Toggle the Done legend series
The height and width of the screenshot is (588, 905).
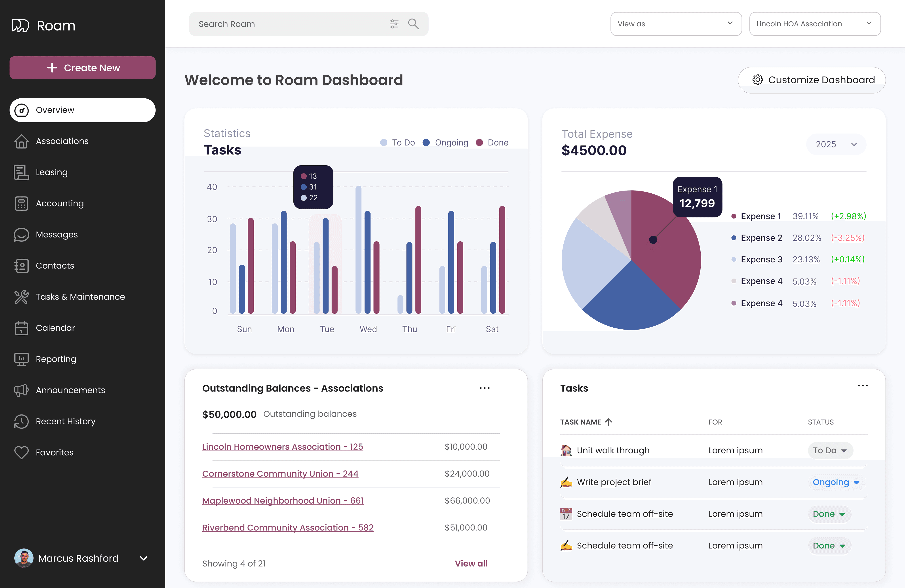pyautogui.click(x=492, y=143)
